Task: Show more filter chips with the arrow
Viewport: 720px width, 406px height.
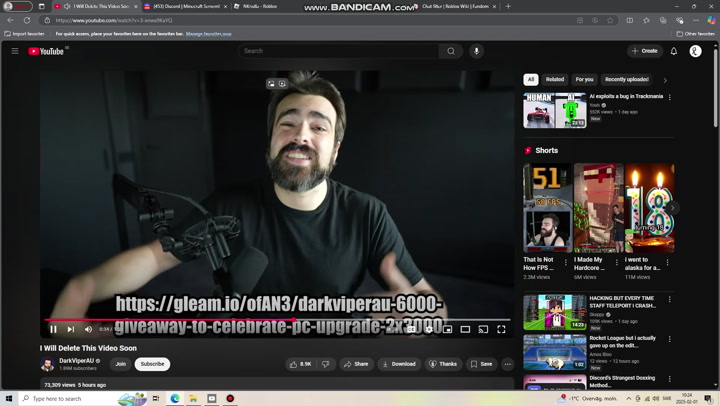Action: (665, 80)
